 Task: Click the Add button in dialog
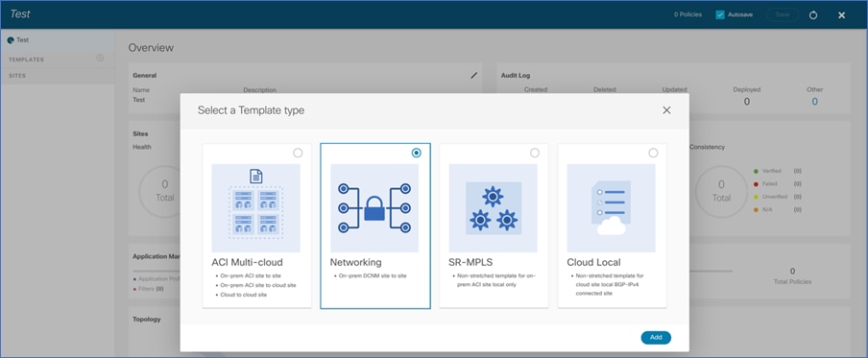(x=656, y=338)
